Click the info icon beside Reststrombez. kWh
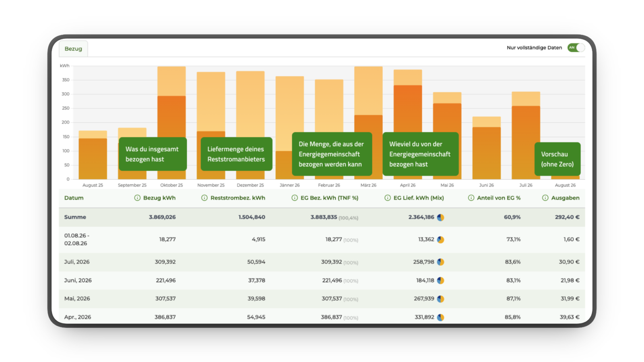This screenshot has width=644, height=362. point(204,198)
